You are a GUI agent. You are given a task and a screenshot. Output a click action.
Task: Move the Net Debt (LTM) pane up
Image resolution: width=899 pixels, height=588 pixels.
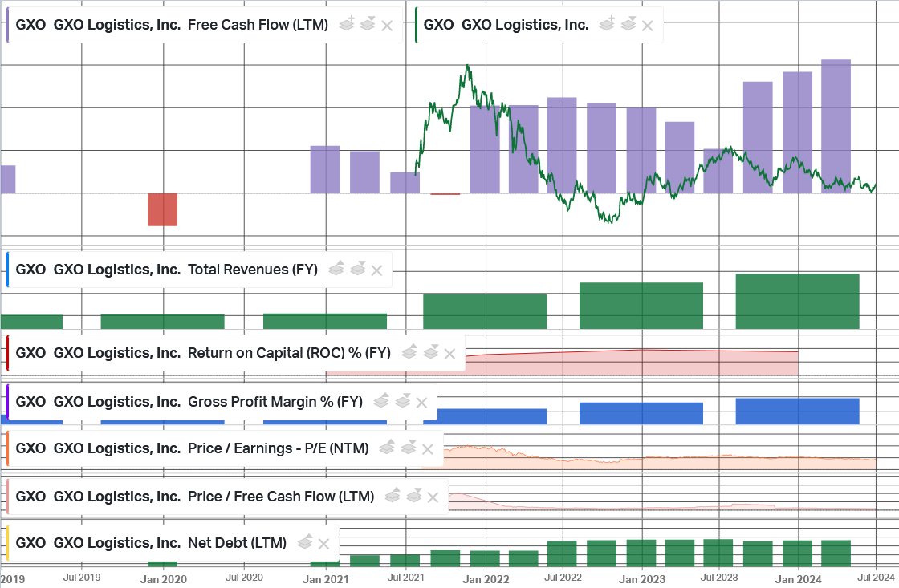click(x=305, y=541)
